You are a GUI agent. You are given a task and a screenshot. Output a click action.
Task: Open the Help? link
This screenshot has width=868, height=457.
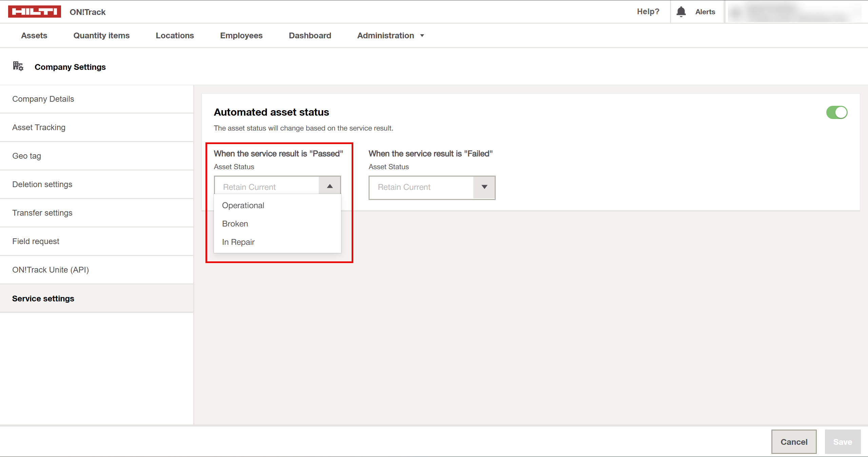(x=648, y=12)
